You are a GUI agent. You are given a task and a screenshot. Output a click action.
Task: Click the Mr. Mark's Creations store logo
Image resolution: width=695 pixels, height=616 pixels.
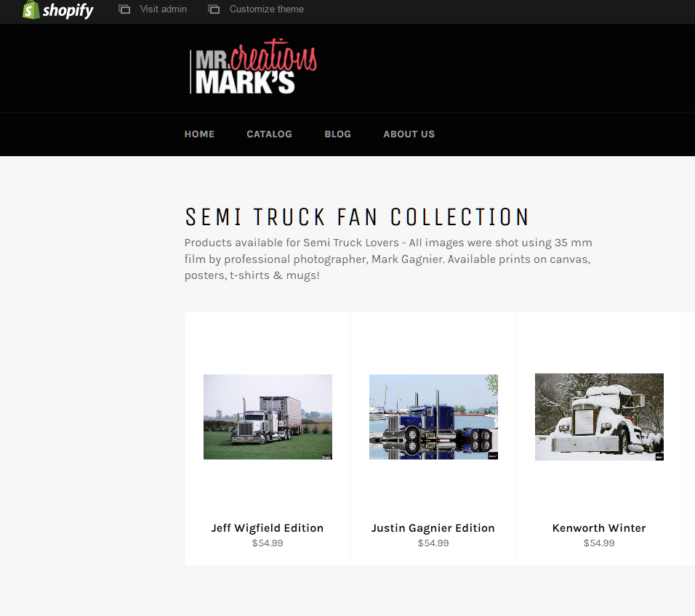pyautogui.click(x=254, y=66)
